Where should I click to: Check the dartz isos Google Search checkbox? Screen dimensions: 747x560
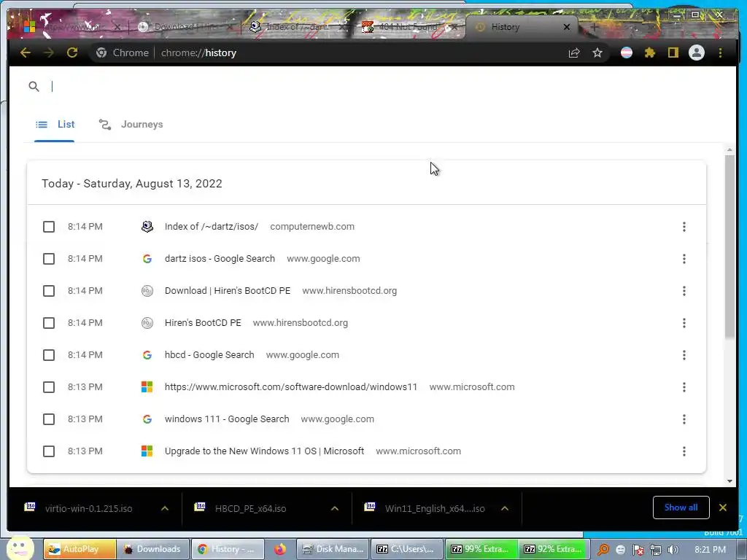49,259
